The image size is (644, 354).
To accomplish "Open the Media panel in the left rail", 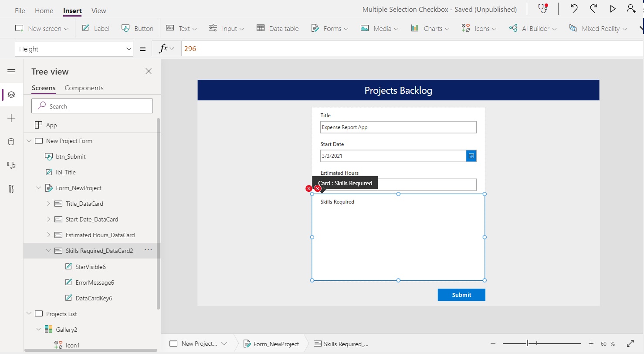I will (x=11, y=165).
